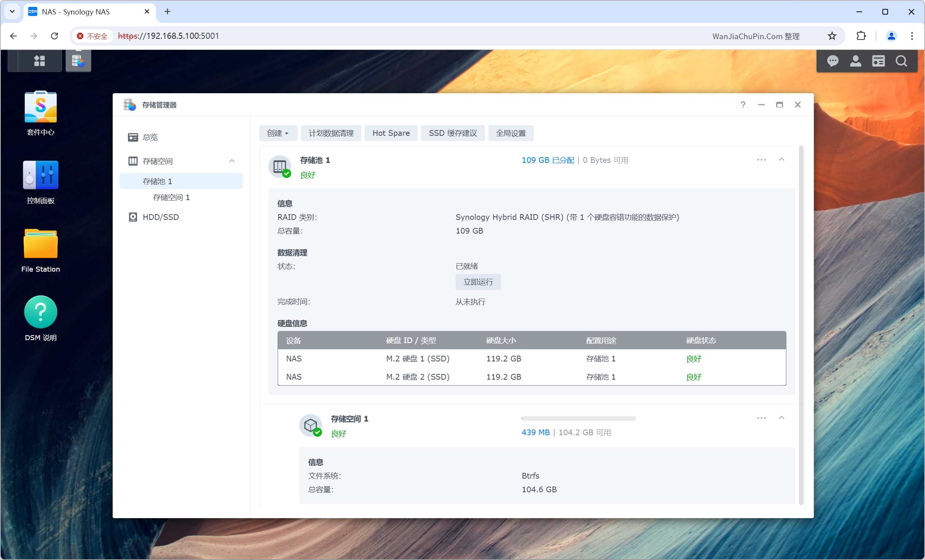Screen dimensions: 925x560
Task: Select HDD/SSD in the sidebar
Action: tap(181, 217)
